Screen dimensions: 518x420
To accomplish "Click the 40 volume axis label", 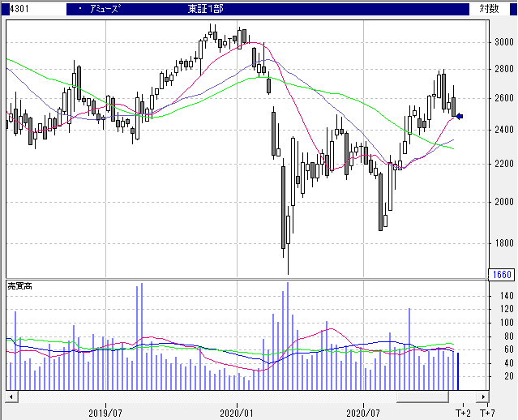I will [x=509, y=363].
